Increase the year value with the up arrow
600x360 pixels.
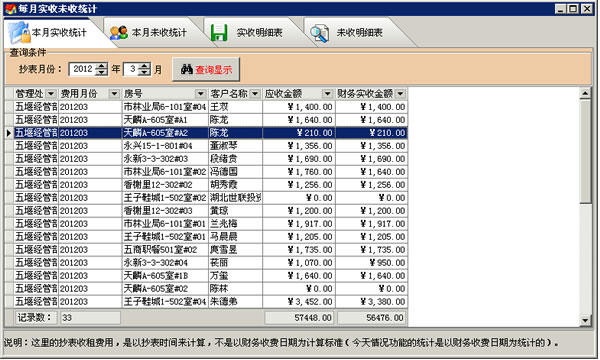click(x=101, y=66)
